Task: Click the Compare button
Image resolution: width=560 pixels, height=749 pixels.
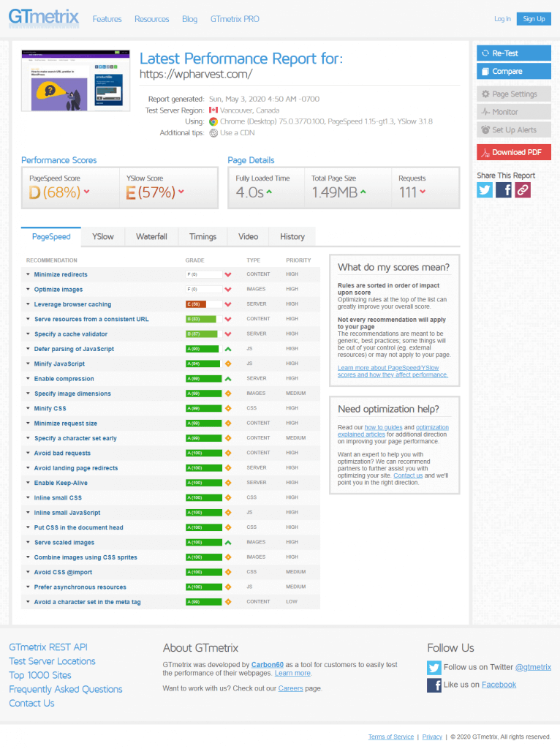Action: click(514, 71)
